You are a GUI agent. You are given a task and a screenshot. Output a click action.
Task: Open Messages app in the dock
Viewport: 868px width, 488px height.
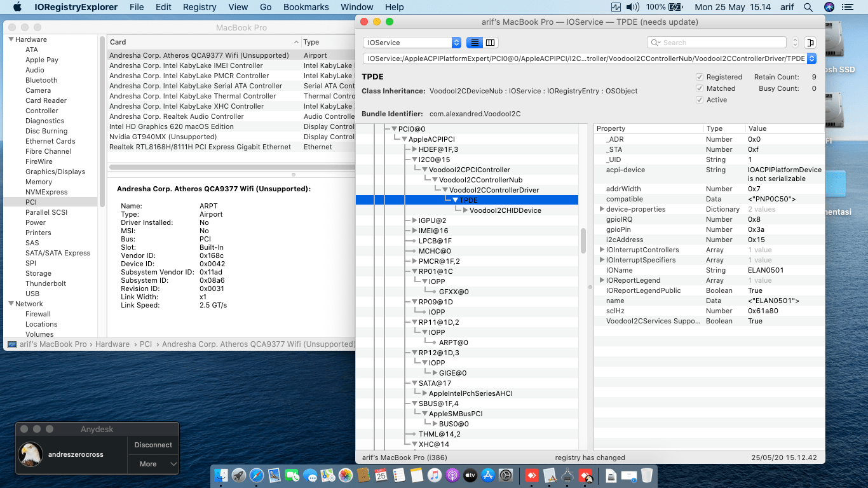tap(310, 475)
